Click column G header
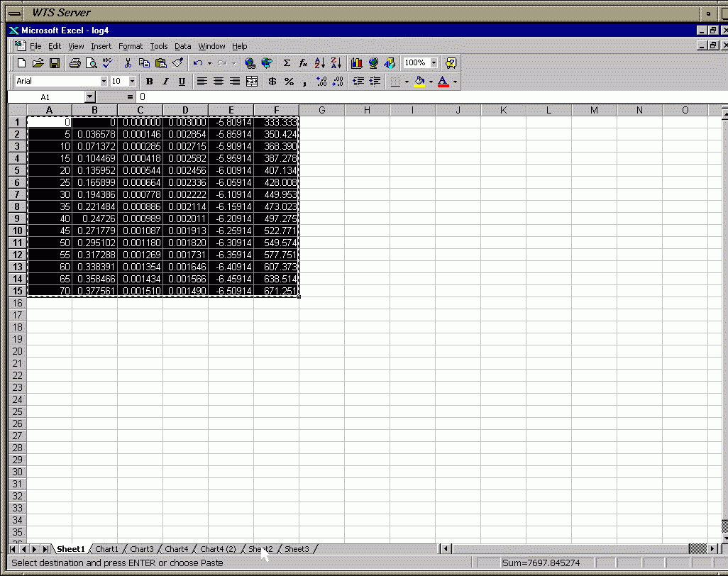 [x=321, y=110]
